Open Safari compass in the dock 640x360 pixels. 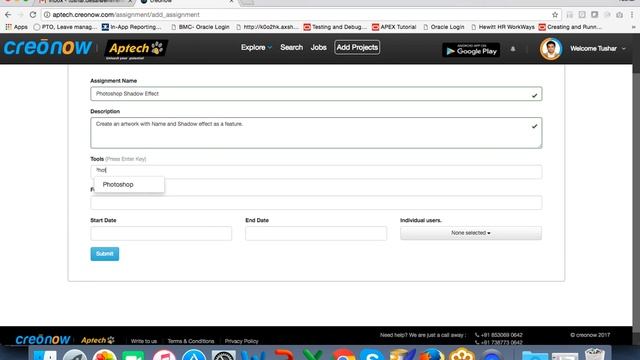click(74, 355)
